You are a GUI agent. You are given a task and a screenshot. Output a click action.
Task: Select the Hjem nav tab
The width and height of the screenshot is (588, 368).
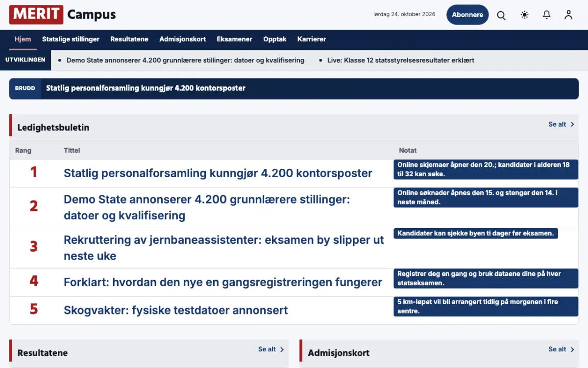(23, 39)
